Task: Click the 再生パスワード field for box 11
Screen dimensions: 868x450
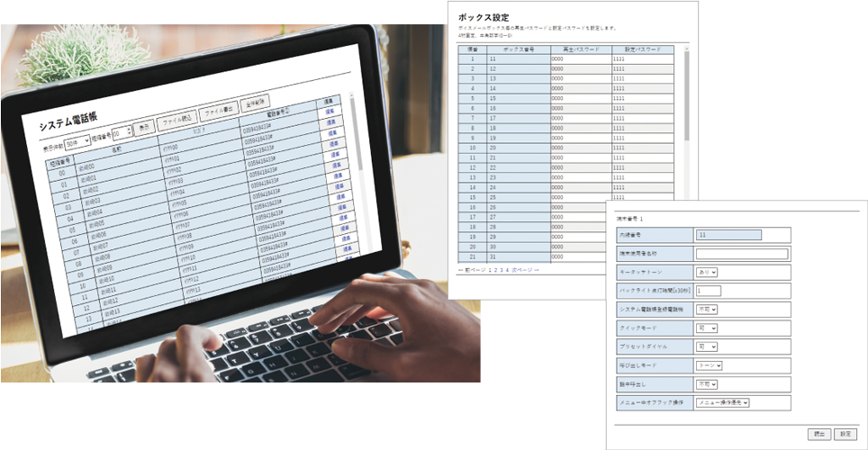Action: click(x=581, y=59)
